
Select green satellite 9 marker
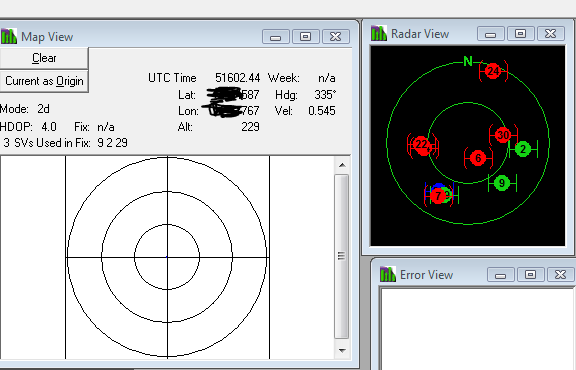502,183
